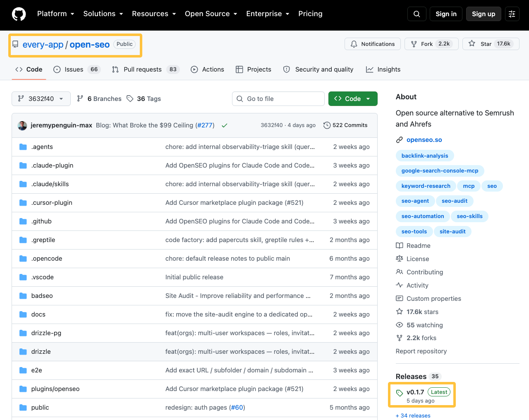Click the repository icon before every-app

15,44
